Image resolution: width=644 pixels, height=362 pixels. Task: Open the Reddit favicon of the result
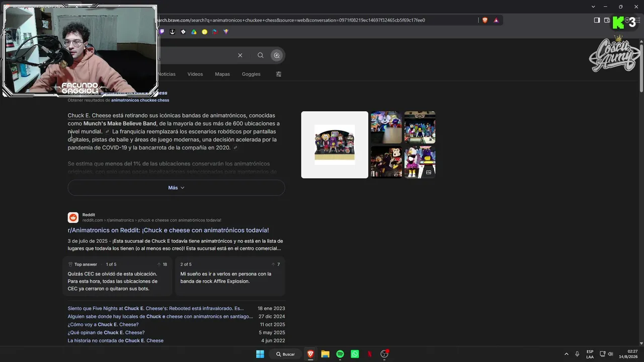73,218
